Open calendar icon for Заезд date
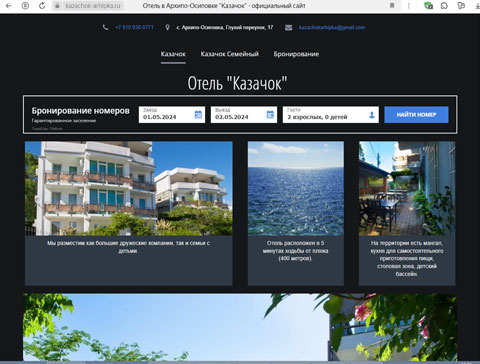Screen dimensions: 480x364 pos(198,114)
